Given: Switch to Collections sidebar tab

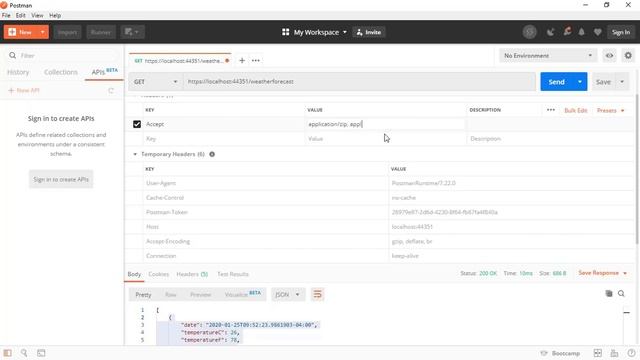Looking at the screenshot, I should point(60,72).
